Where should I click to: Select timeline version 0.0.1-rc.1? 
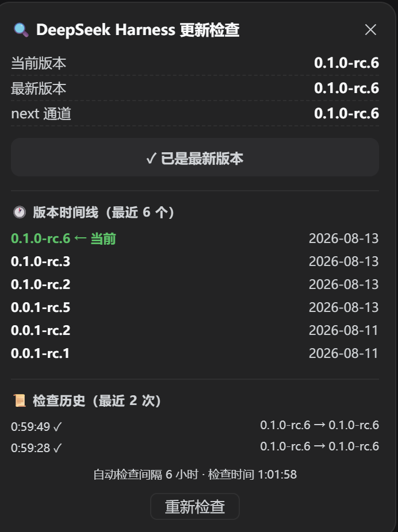click(x=40, y=353)
